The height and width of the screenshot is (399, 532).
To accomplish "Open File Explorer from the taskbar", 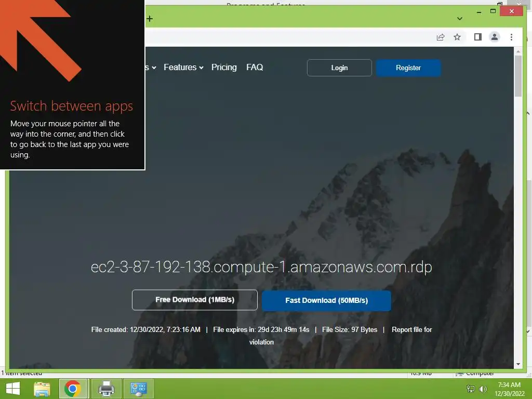I will tap(42, 389).
